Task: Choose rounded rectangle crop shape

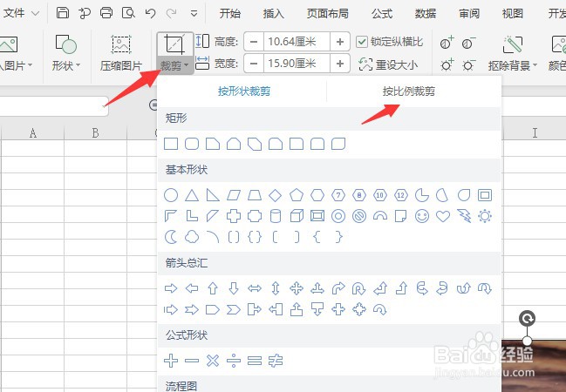Action: tap(192, 144)
